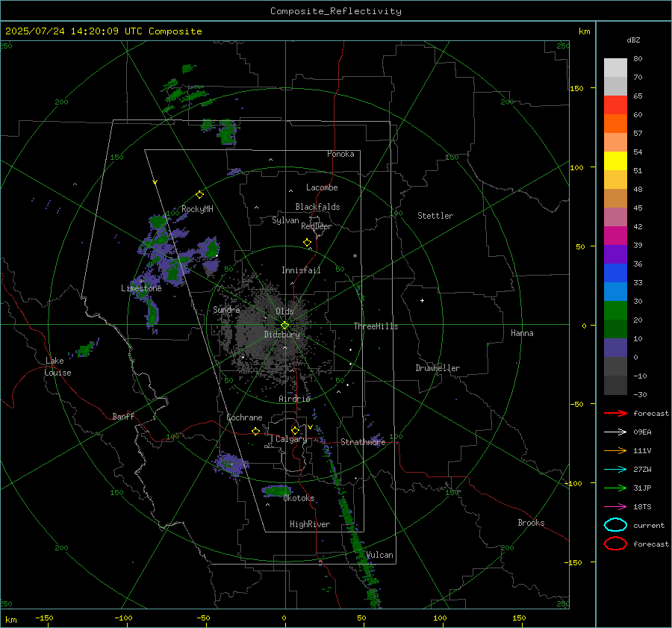The height and width of the screenshot is (628, 672).
Task: Click the cyan 27ZW arrow icon
Action: coord(615,470)
